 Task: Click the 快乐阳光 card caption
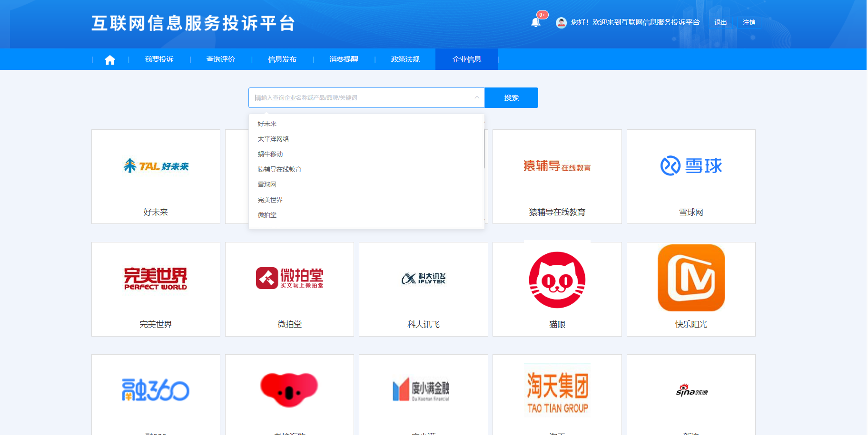click(691, 324)
